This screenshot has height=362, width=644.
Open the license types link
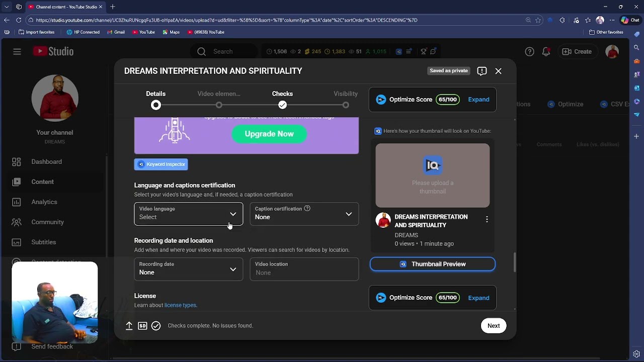click(x=180, y=305)
